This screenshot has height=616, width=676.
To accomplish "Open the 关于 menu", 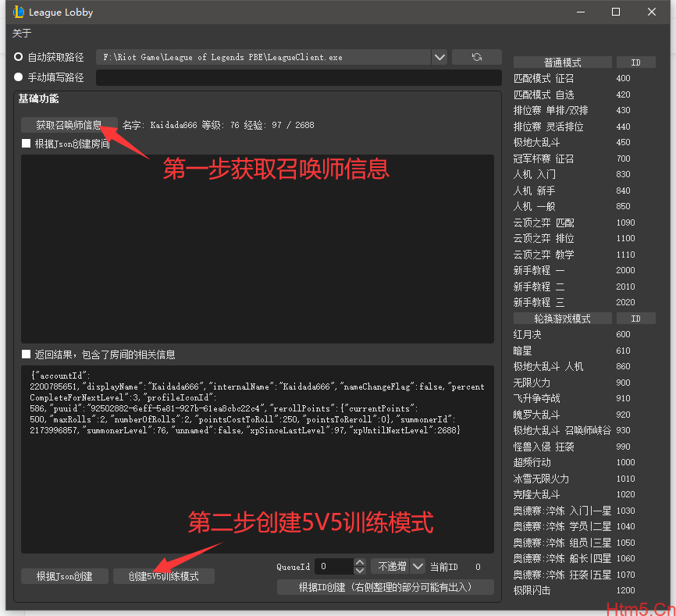I will pyautogui.click(x=22, y=34).
